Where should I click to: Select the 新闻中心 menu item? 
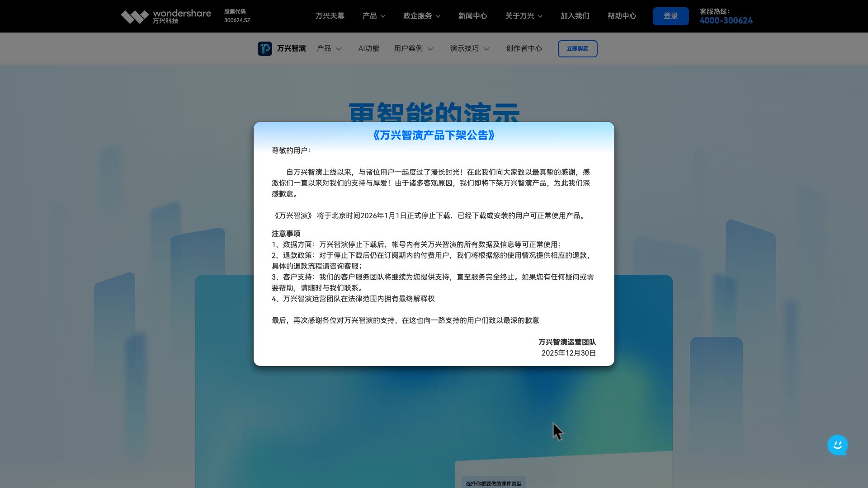tap(472, 16)
